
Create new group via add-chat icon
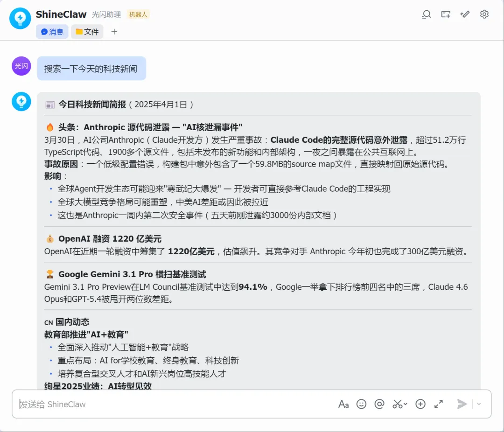pyautogui.click(x=446, y=14)
